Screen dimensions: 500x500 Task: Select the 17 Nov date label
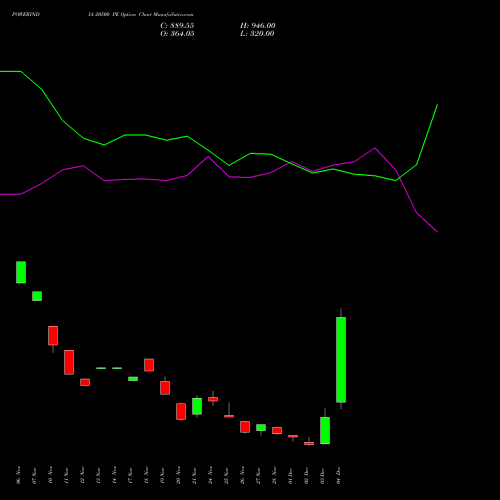(130, 475)
